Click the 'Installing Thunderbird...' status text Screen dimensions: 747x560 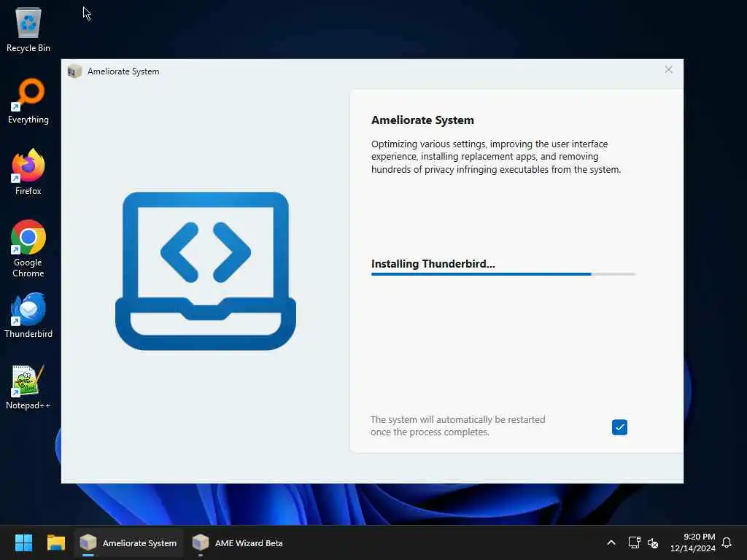[433, 264]
